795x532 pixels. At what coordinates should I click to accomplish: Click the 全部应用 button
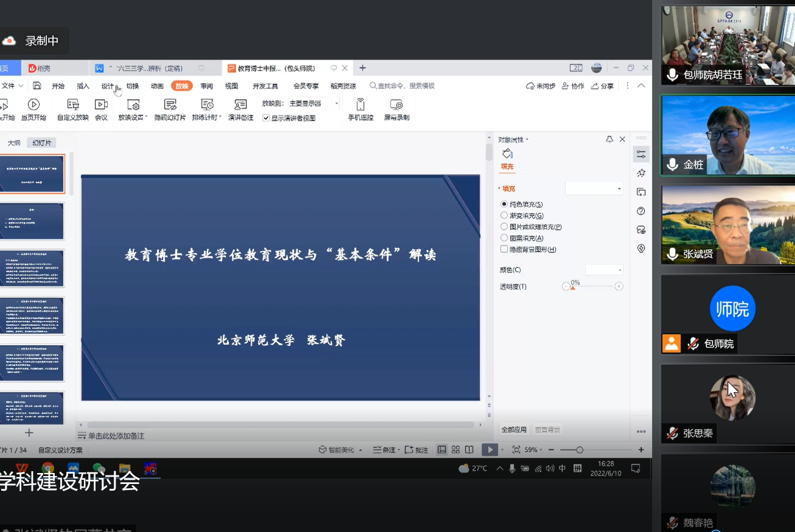click(514, 429)
